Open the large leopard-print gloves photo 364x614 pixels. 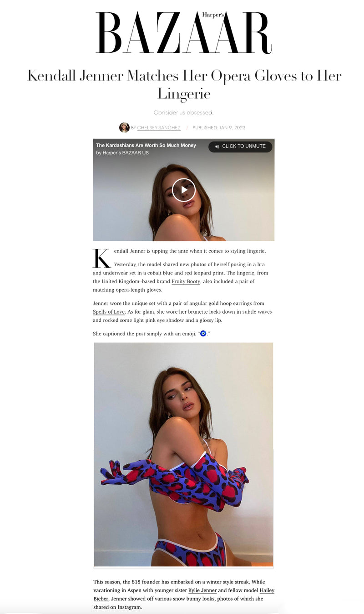pyautogui.click(x=183, y=455)
